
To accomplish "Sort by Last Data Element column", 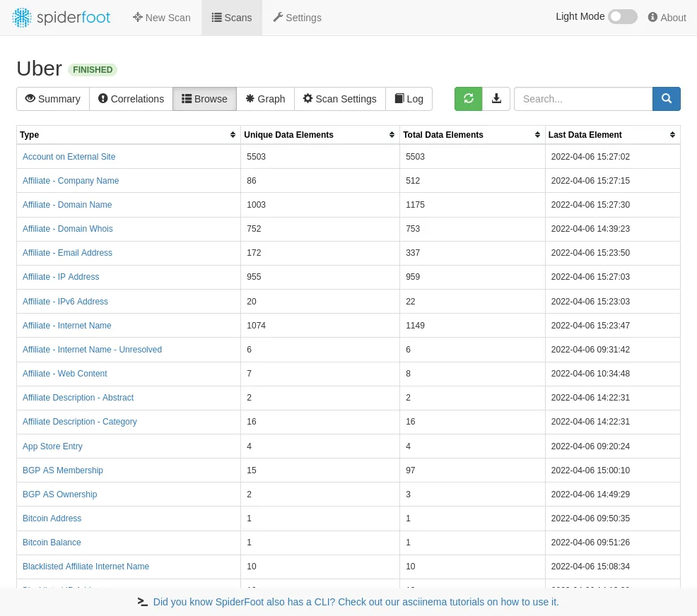I will (x=672, y=135).
